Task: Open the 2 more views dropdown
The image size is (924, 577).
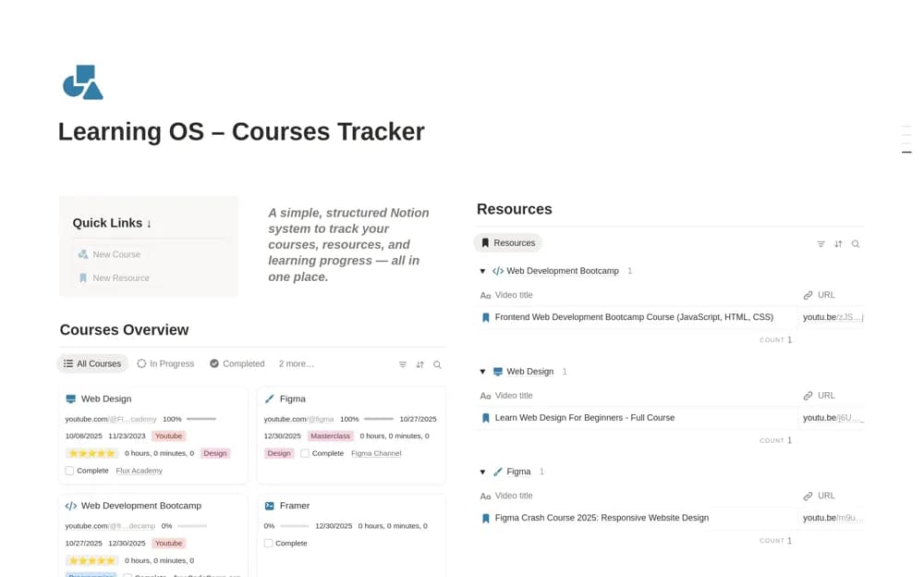Action: [297, 363]
